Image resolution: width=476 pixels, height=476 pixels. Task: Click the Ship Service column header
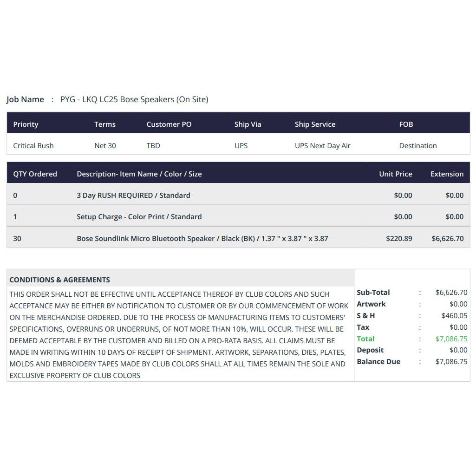[315, 124]
